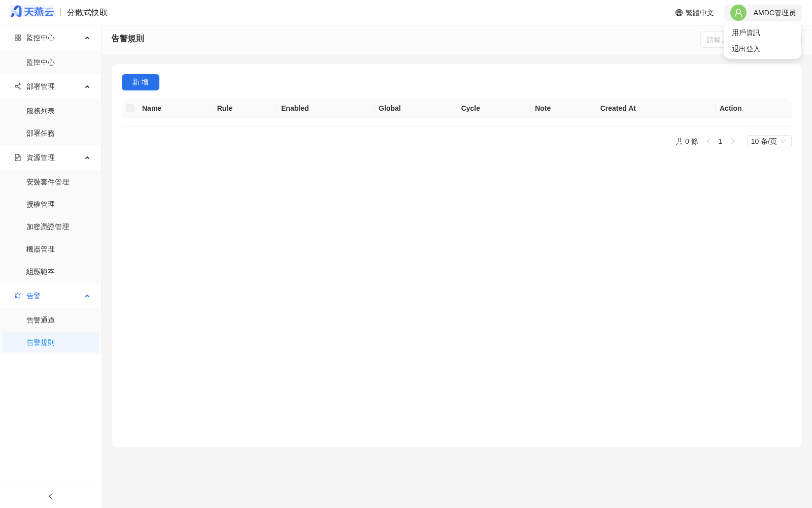Viewport: 812px width, 508px height.
Task: Toggle the select-all checkbox in table header
Action: pyautogui.click(x=130, y=108)
